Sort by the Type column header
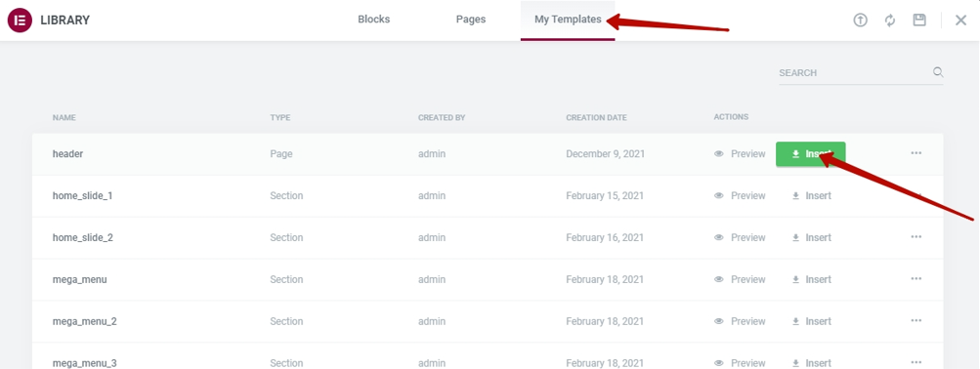 (280, 117)
